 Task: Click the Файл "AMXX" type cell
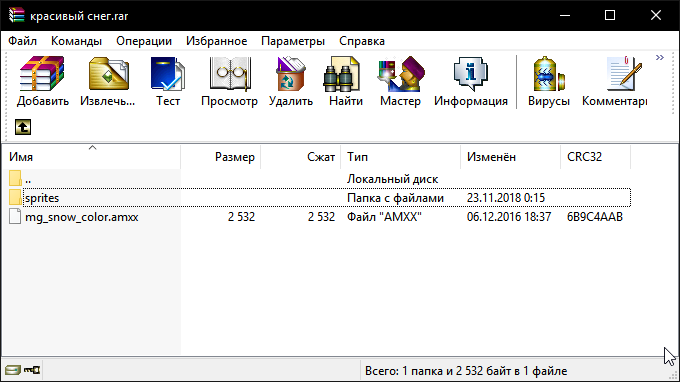(x=384, y=217)
